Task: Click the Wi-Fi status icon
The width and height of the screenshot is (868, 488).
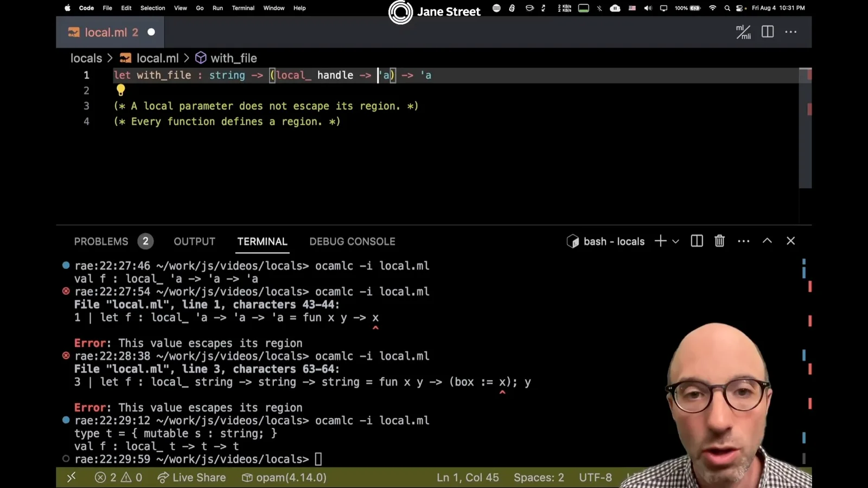Action: 713,8
